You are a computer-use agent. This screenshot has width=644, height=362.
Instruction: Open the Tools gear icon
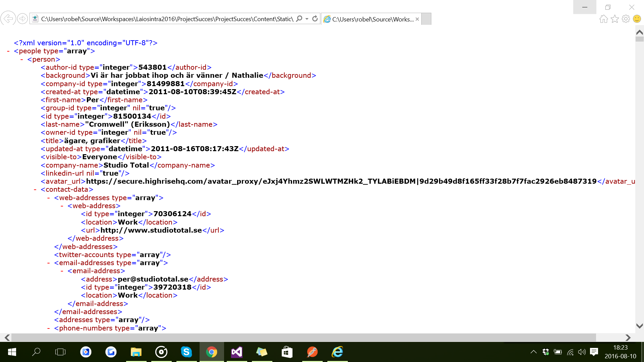tap(626, 19)
